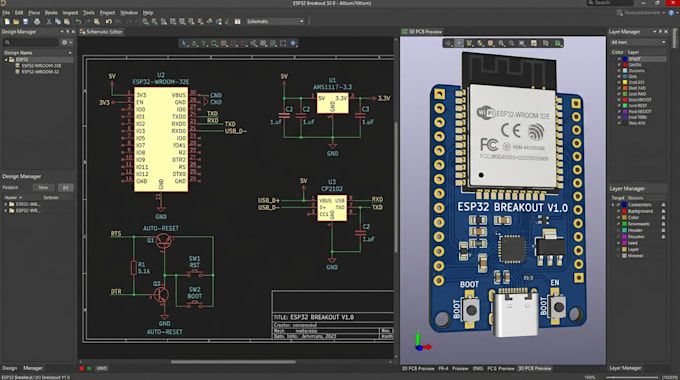Click the Help menu
Image resolution: width=680 pixels, height=380 pixels.
[x=148, y=13]
